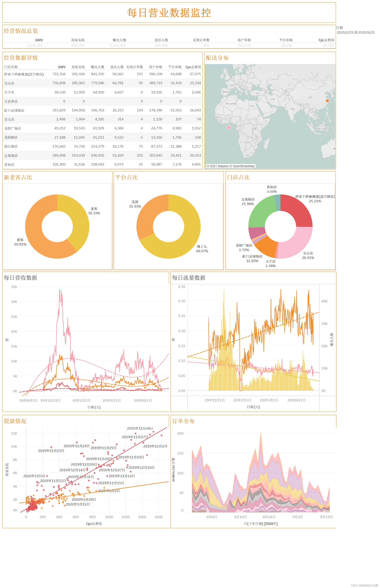
Task: Click the 交大店 row name
Action: [9, 120]
